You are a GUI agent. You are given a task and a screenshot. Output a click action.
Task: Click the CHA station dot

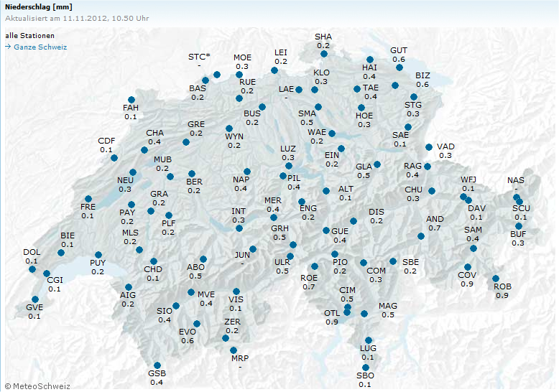144,150
